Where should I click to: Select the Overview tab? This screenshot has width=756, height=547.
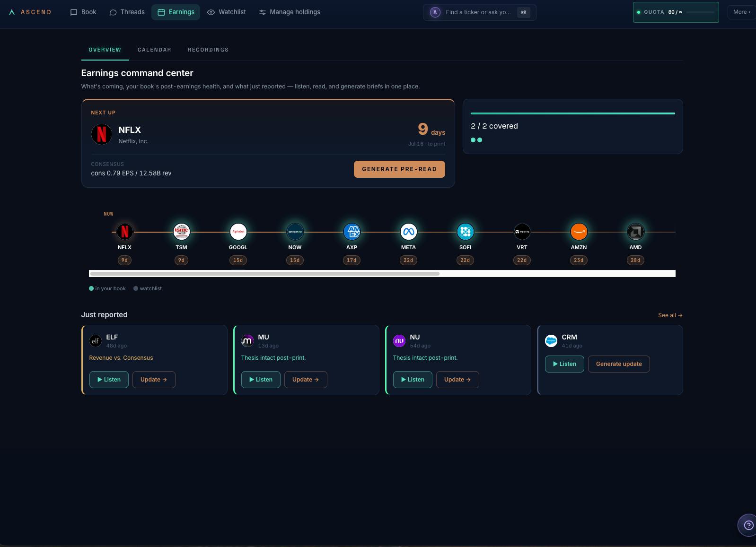click(x=105, y=50)
